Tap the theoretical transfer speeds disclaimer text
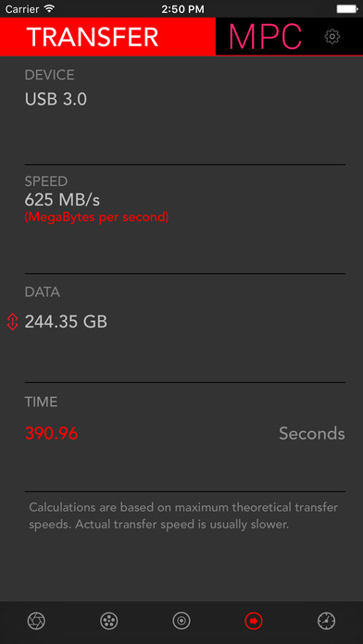Screen dimensions: 363x644 (x=183, y=516)
